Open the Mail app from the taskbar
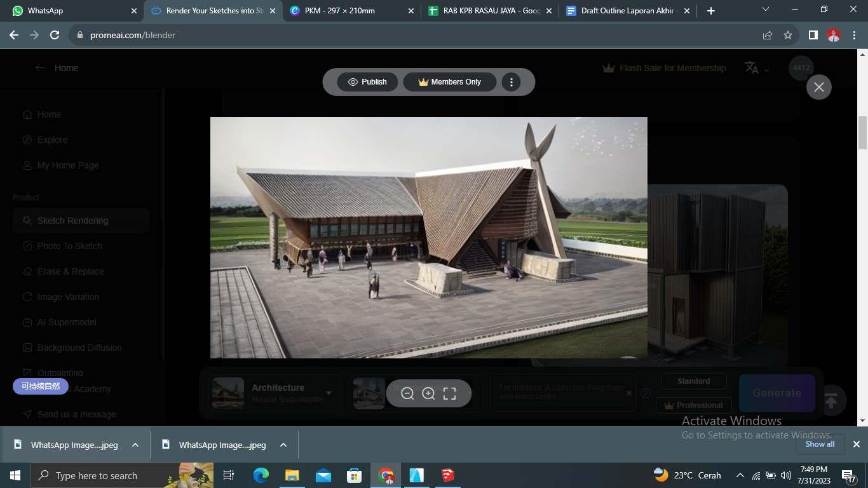 point(323,475)
